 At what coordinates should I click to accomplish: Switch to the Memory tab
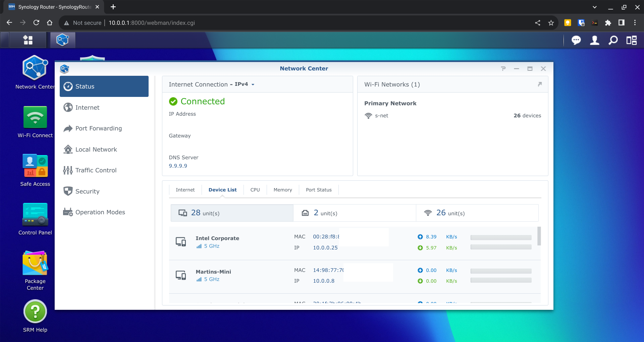[283, 190]
